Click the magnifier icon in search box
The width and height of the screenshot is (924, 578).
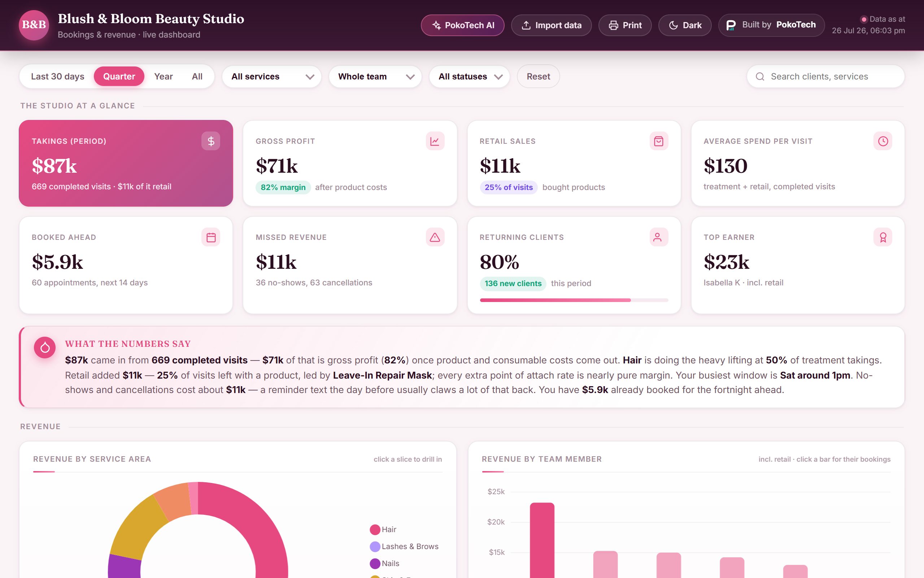[760, 77]
